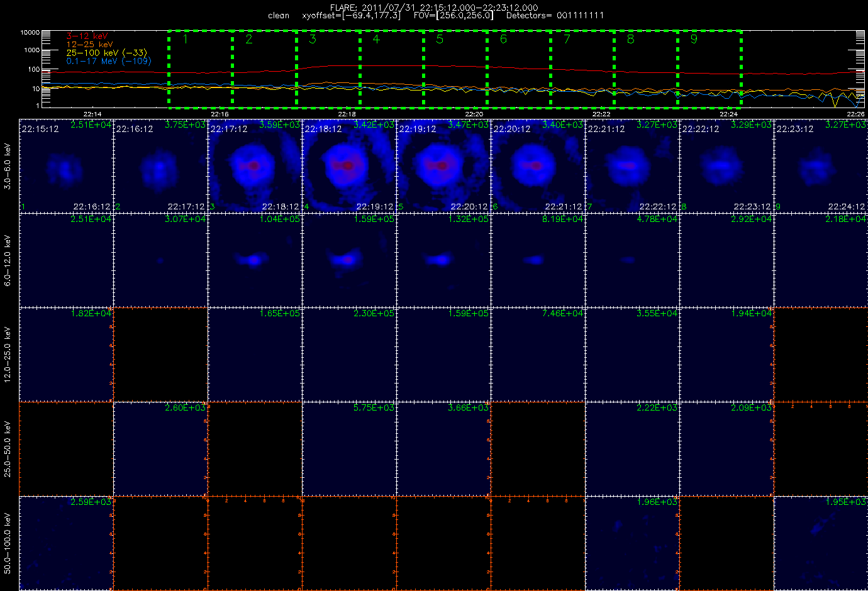Screen dimensions: 868x591
Task: Open the 50.0-100.0 keV image labeled 1.95E+03
Action: pyautogui.click(x=821, y=543)
